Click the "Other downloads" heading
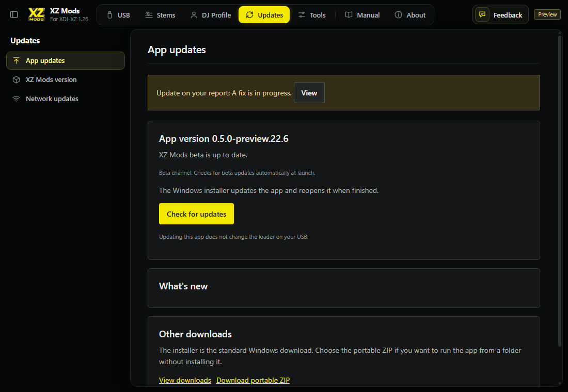Screen dimensions: 568x392 (x=195, y=334)
